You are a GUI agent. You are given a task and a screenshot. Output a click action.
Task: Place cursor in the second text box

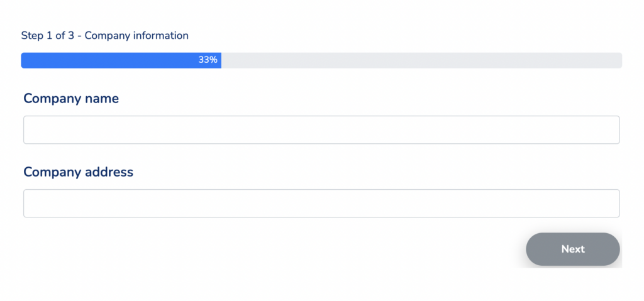321,203
